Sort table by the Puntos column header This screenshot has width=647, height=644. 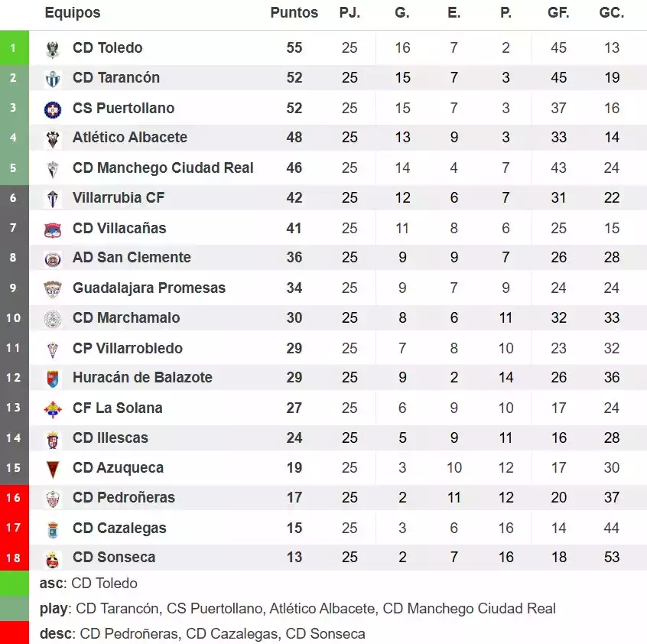[x=294, y=13]
